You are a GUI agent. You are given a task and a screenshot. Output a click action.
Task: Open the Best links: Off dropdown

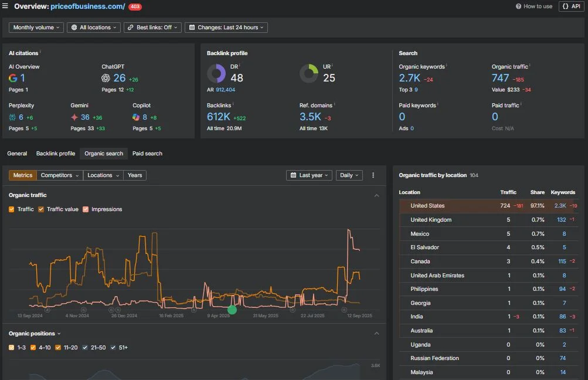pyautogui.click(x=152, y=28)
